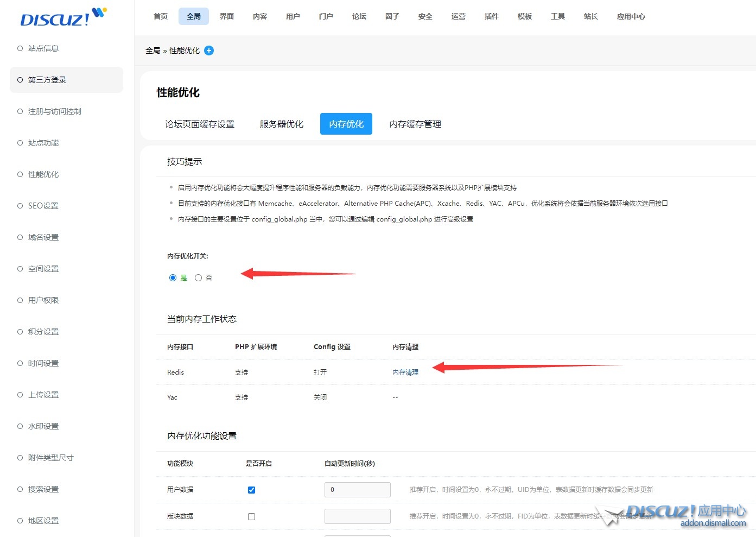756x537 pixels.
Task: Click the 全局 breadcrumb link
Action: tap(153, 50)
